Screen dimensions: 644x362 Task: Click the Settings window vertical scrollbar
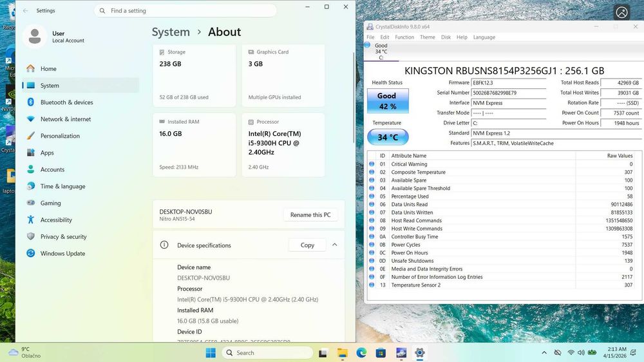[354, 97]
